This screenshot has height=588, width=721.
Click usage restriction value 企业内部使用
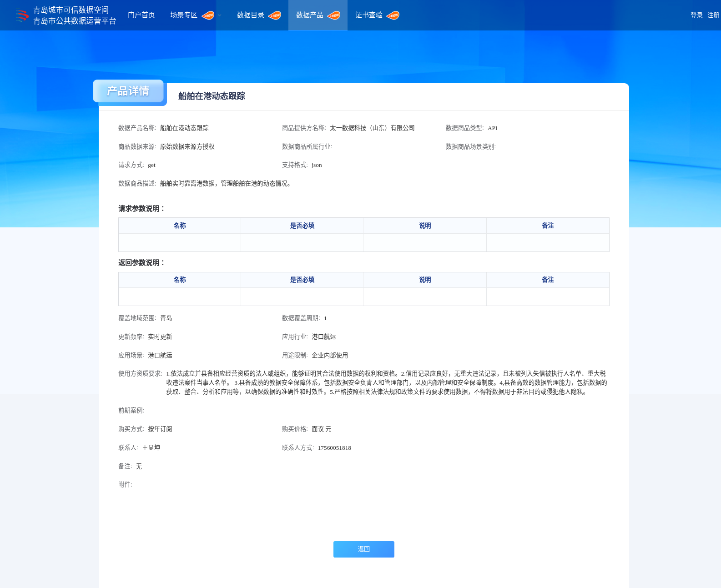(330, 356)
